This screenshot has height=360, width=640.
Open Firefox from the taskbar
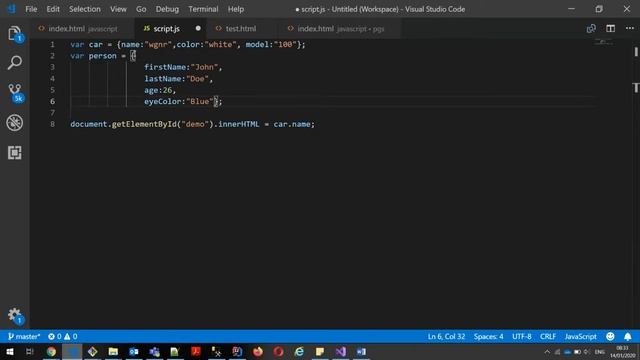point(258,351)
